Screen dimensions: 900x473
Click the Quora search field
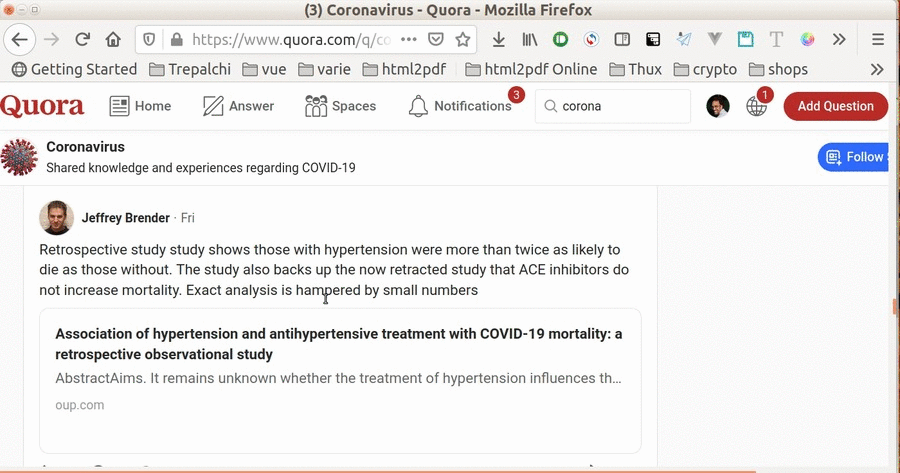(x=613, y=106)
